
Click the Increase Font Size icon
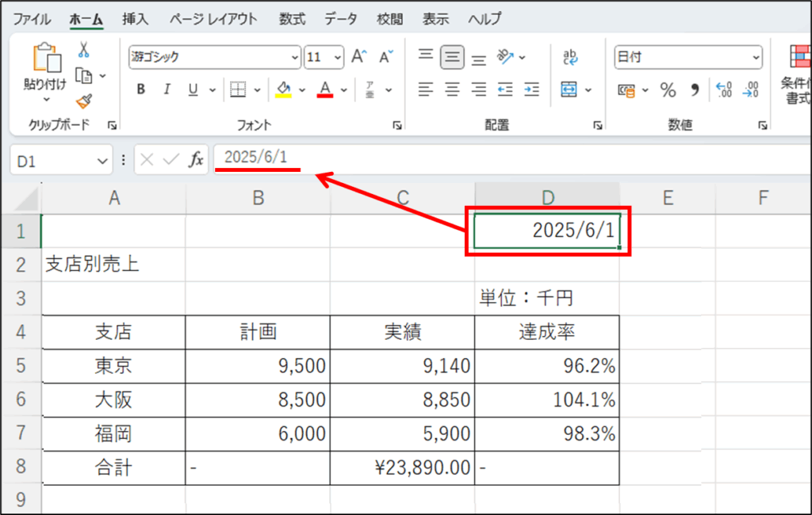tap(359, 57)
